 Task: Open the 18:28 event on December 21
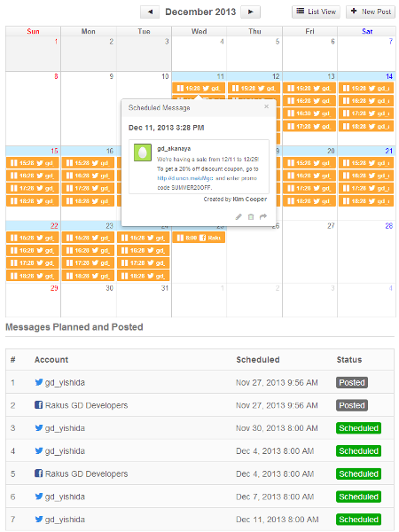[x=366, y=201]
